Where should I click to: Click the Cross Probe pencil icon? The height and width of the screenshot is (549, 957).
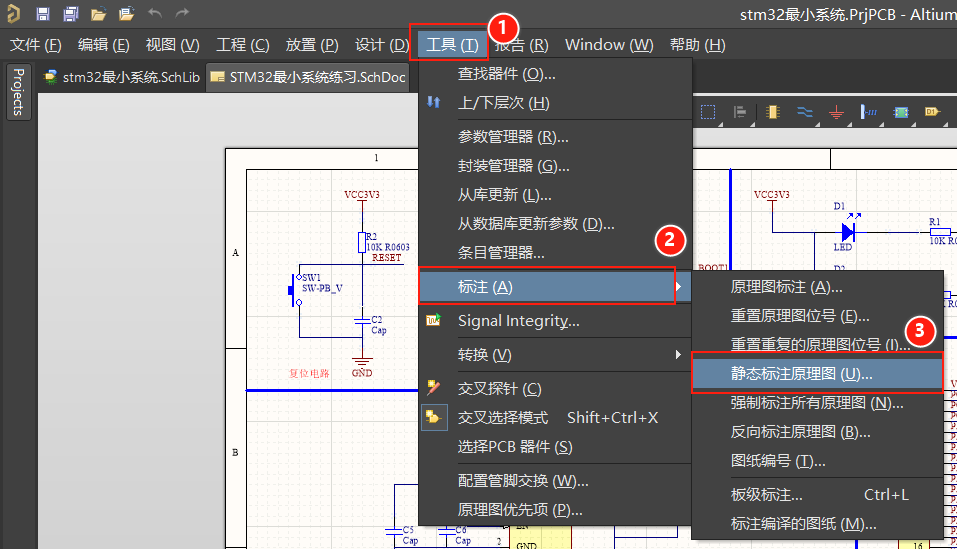pyautogui.click(x=433, y=387)
